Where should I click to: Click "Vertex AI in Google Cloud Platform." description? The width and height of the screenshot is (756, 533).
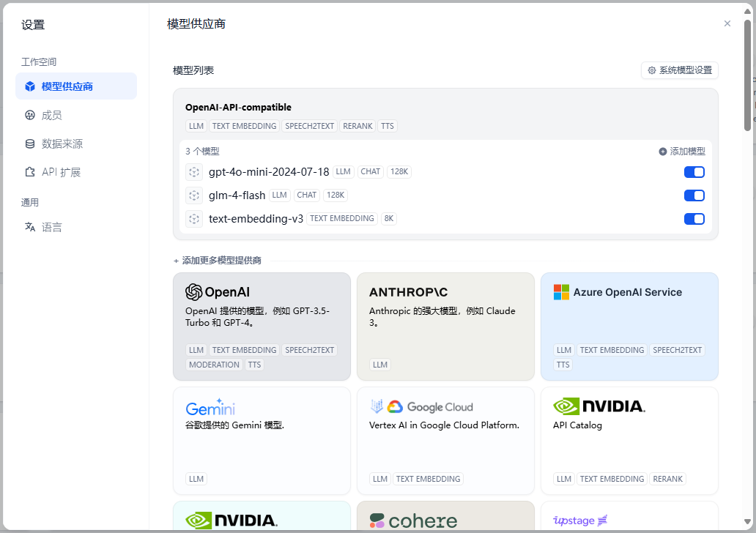pyautogui.click(x=444, y=425)
